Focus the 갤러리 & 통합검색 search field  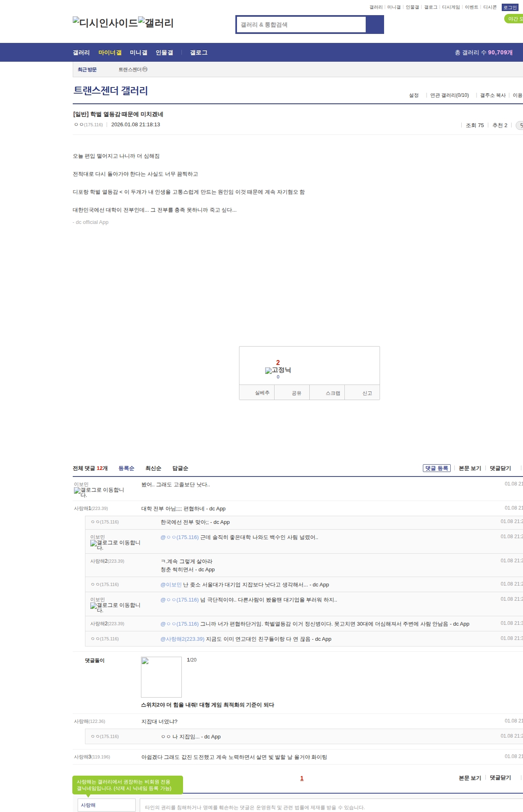(301, 25)
